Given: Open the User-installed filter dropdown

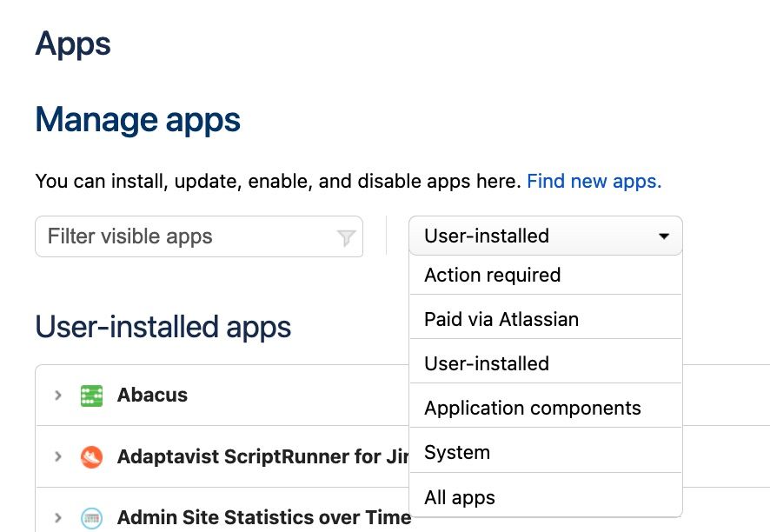Looking at the screenshot, I should click(x=545, y=236).
